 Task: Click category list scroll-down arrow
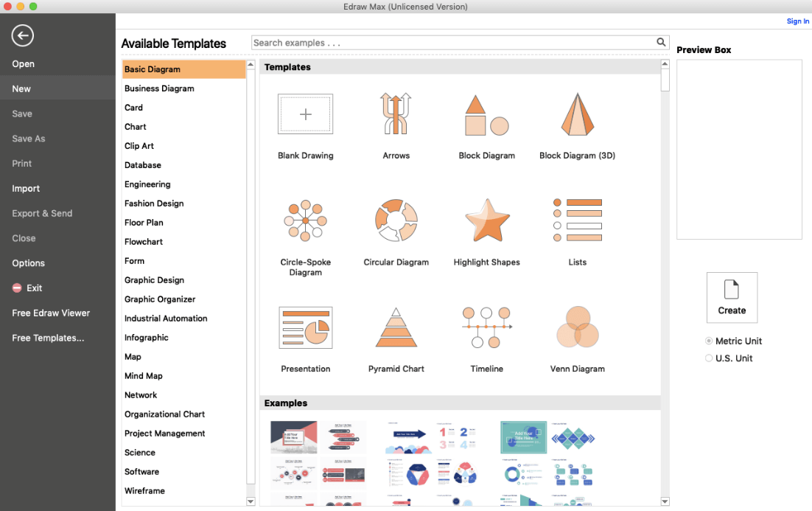coord(251,501)
